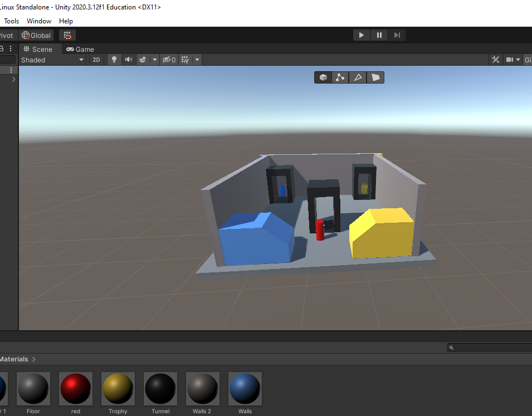The height and width of the screenshot is (416, 532).
Task: Open the hierarchy row's three-dot menu
Action: coord(11,70)
